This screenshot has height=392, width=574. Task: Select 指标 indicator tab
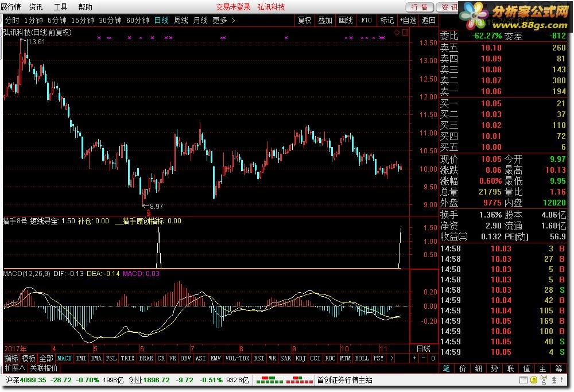[11, 358]
